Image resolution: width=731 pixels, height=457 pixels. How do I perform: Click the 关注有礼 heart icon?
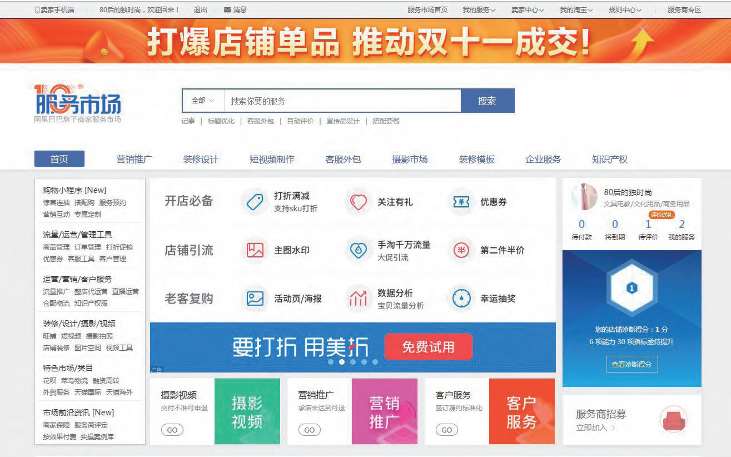(x=358, y=202)
